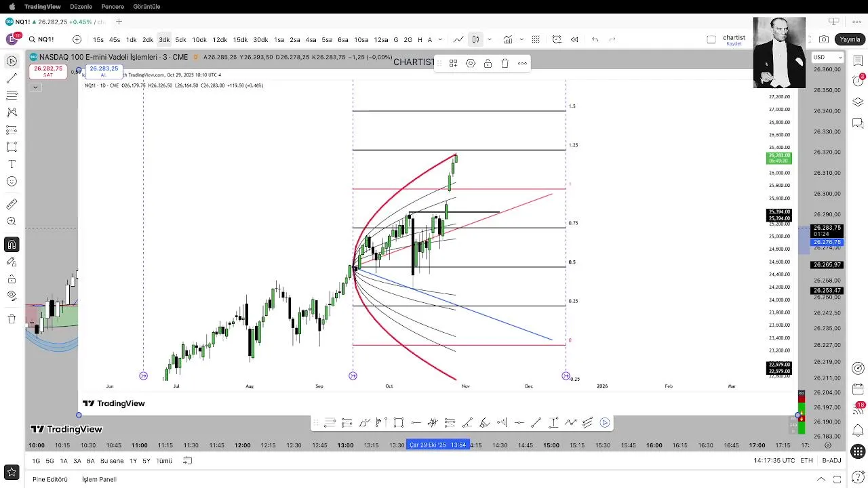Screen dimensions: 868x488
Task: Open the alert clock icon in top toolbar
Action: (557, 39)
